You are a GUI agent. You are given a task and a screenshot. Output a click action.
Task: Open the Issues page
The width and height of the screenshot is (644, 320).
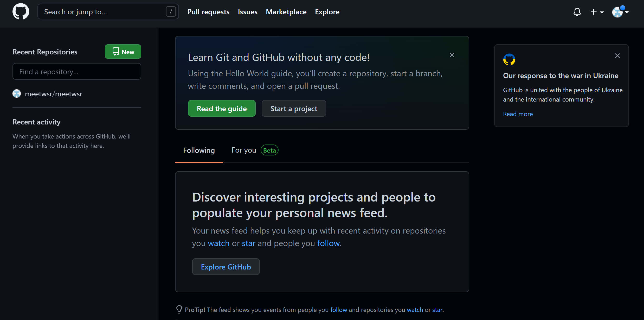[x=248, y=12]
